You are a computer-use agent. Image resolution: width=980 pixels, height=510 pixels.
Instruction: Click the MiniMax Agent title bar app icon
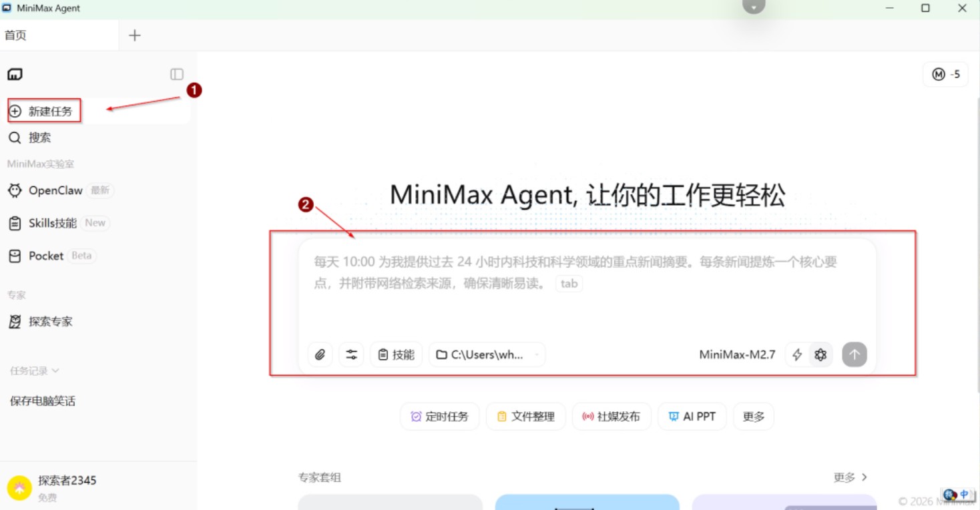[7, 8]
